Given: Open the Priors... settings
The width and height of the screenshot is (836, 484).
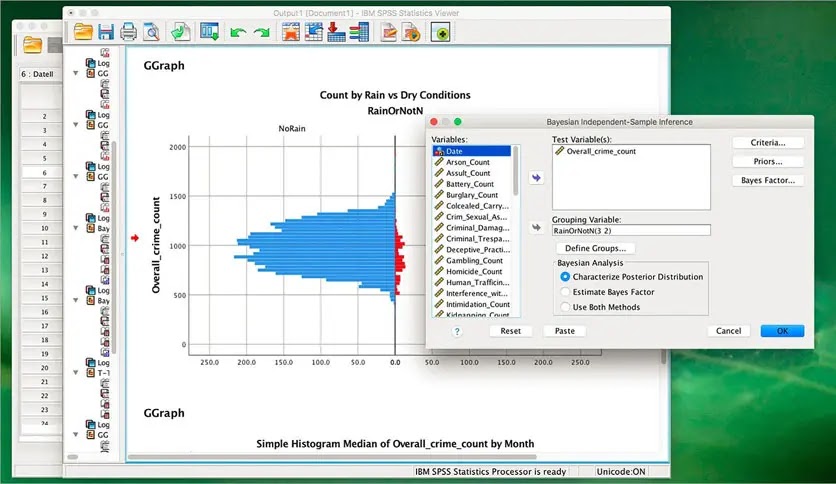Looking at the screenshot, I should 768,161.
